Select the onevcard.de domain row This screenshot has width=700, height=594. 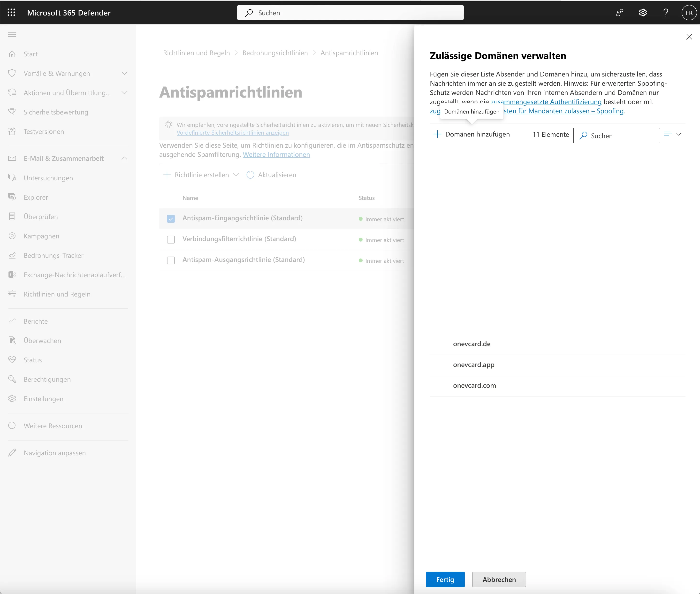[557, 344]
